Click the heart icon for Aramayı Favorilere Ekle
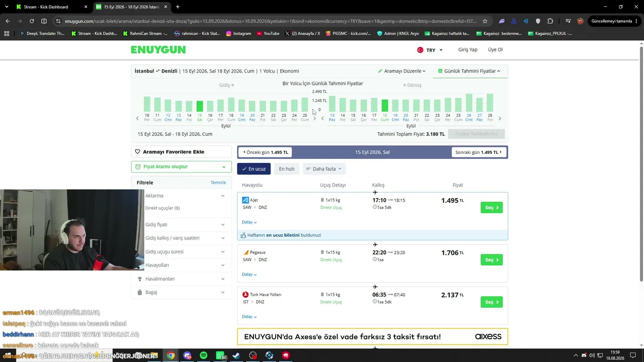This screenshot has height=362, width=644. (137, 152)
